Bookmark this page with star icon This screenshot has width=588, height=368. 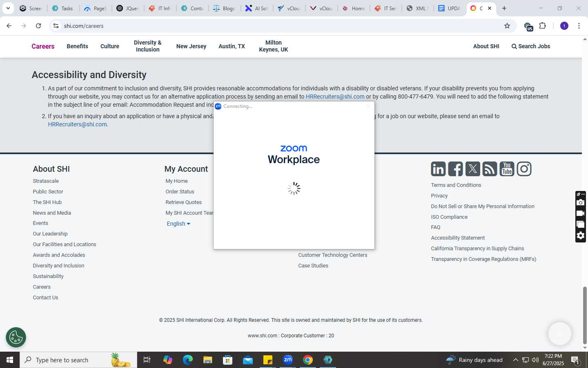tap(507, 26)
